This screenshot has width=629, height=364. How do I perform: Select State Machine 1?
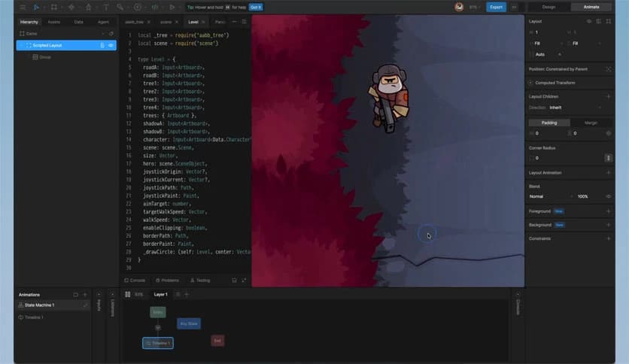tap(53, 305)
